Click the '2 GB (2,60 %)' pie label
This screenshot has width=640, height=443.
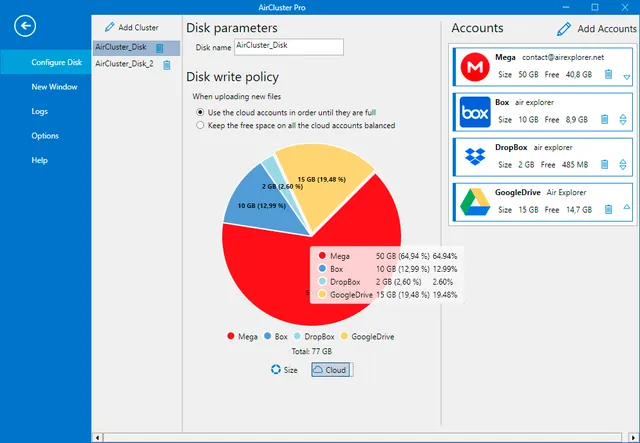[x=282, y=187]
